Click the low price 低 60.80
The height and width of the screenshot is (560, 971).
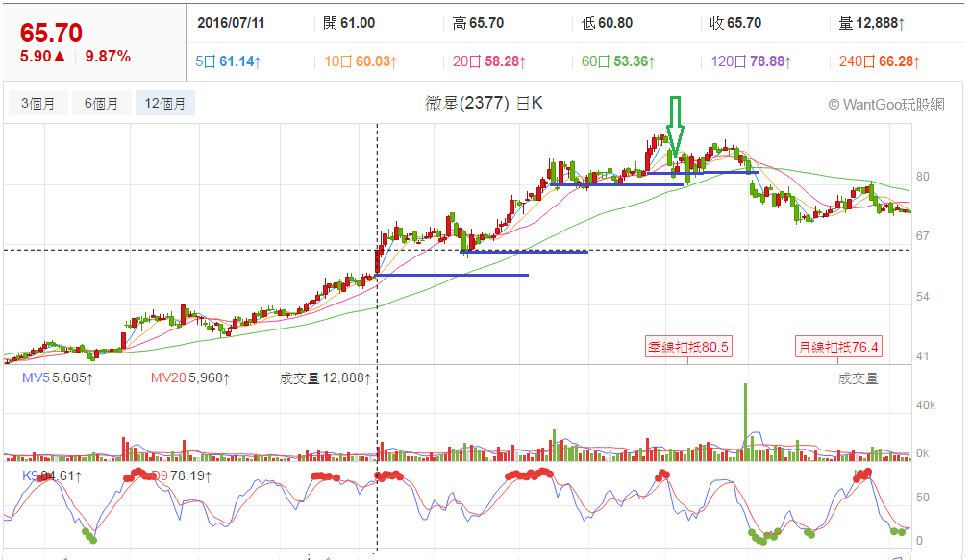click(x=607, y=23)
